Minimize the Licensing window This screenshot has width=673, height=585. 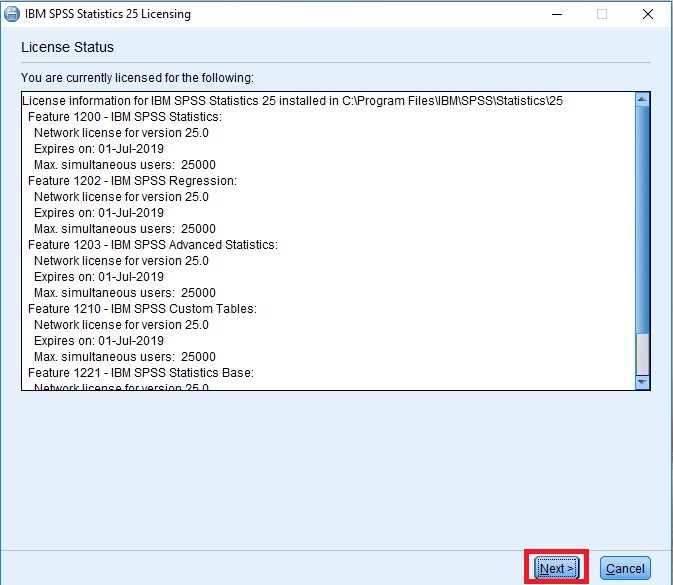click(x=555, y=15)
